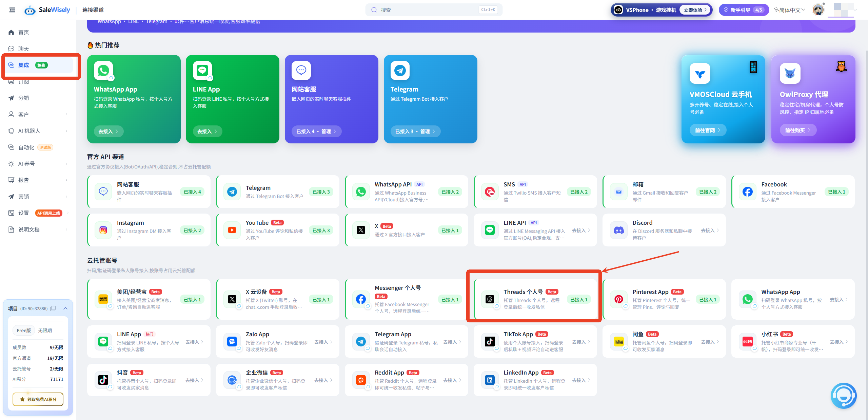Click 去接入 on the WhatsApp App green card

[108, 131]
